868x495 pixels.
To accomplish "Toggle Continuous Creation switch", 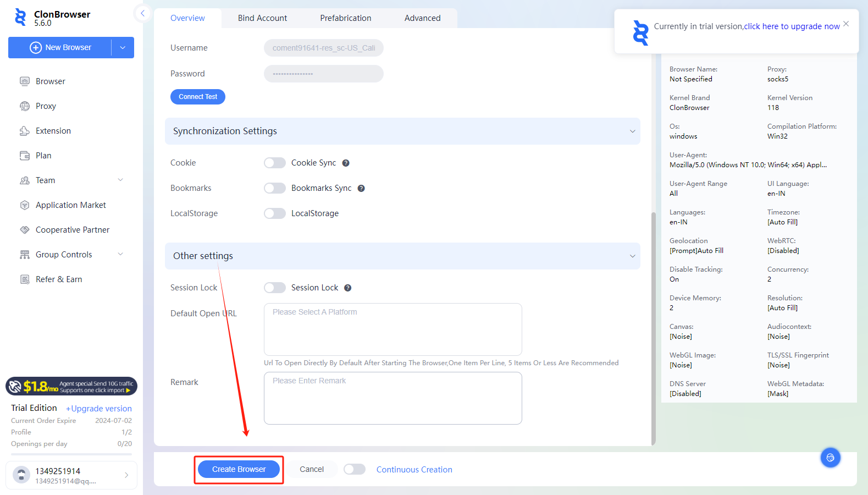I will [x=355, y=469].
